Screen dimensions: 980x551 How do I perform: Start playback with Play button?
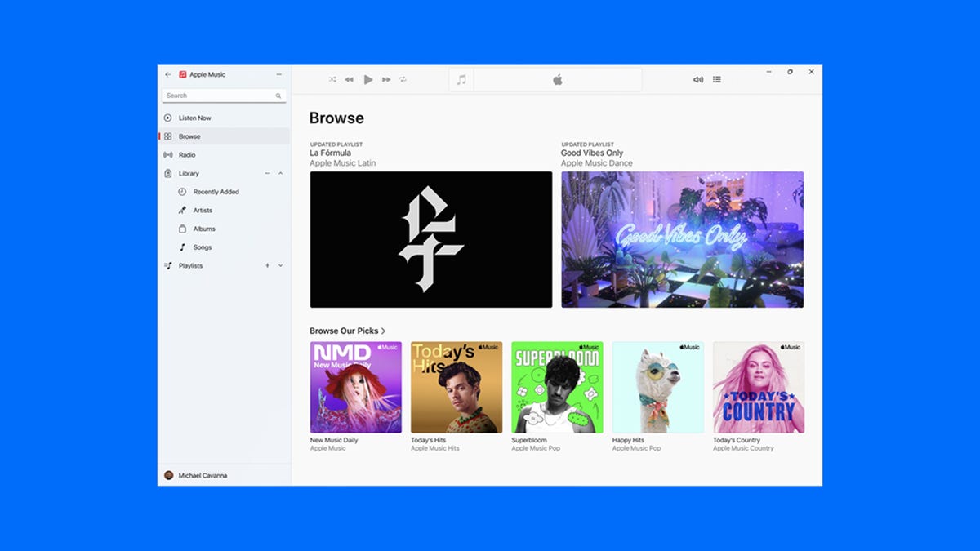[368, 79]
